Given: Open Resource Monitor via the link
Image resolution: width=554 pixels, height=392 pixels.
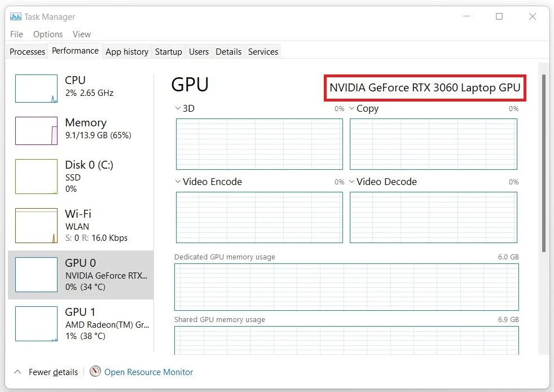Looking at the screenshot, I should coord(148,372).
